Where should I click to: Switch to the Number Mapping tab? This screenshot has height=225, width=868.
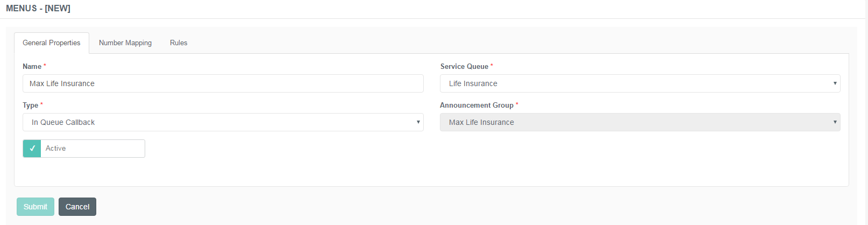(x=125, y=43)
